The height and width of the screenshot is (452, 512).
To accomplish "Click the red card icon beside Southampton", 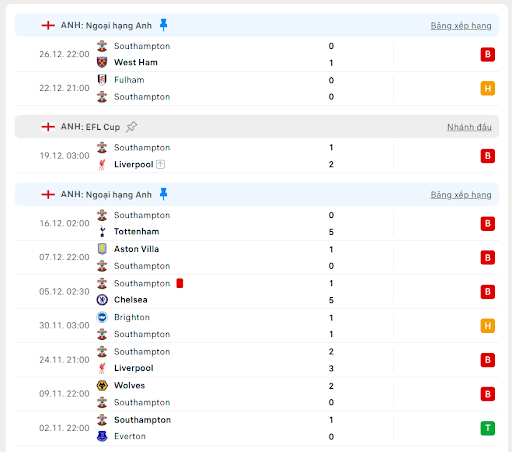I will pyautogui.click(x=180, y=283).
